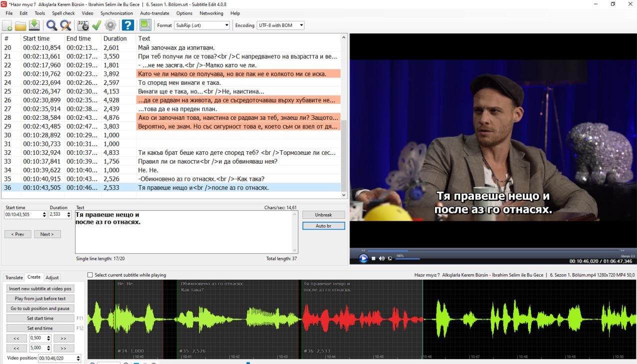Switch to the Adjust tab
This screenshot has height=364, width=637.
[x=52, y=278]
